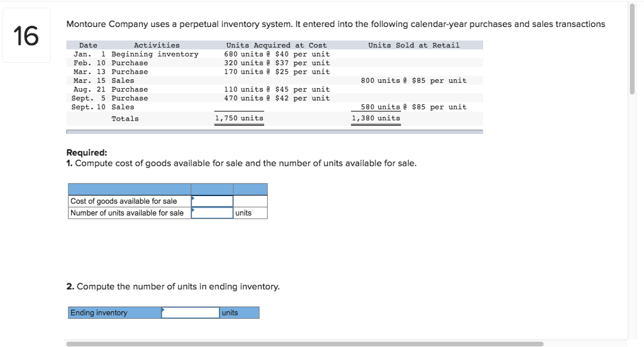Click the 'units' label in the units-available row
The height and width of the screenshot is (347, 644).
click(x=243, y=212)
